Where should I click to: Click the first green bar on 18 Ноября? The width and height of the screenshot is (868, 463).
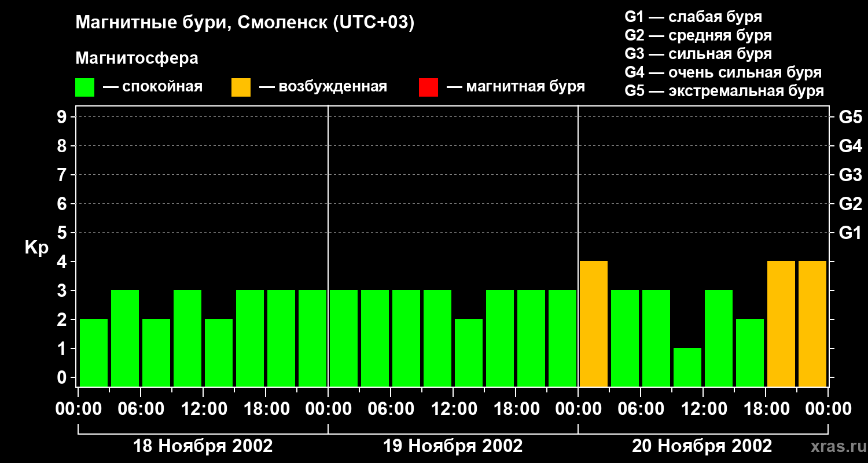coord(94,352)
